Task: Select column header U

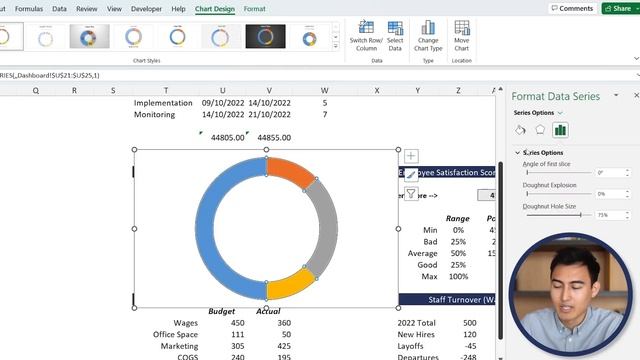Action: 222,91
